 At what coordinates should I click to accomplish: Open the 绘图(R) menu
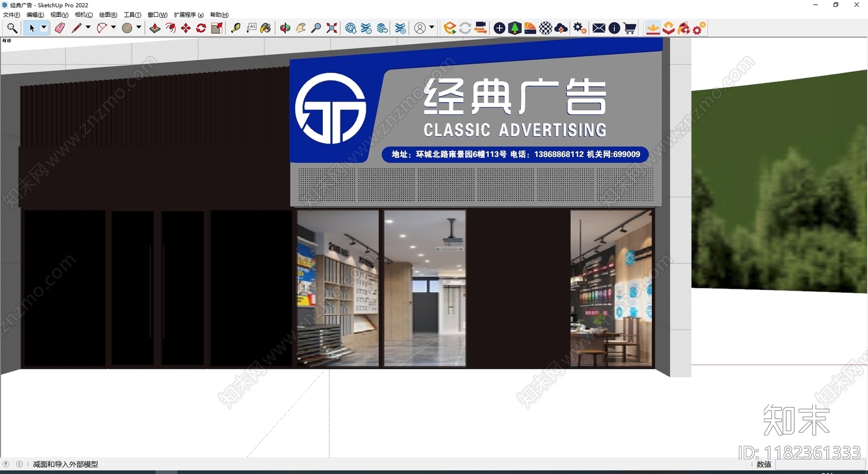108,15
